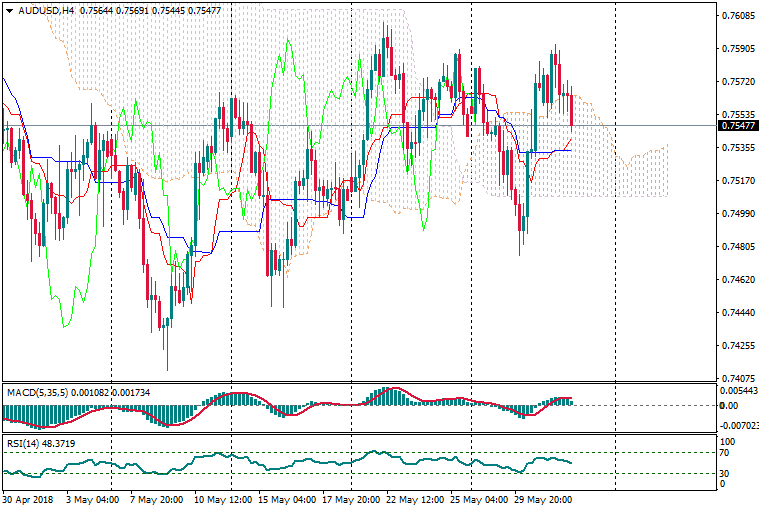Click the 0.75172 price axis value

click(x=737, y=181)
